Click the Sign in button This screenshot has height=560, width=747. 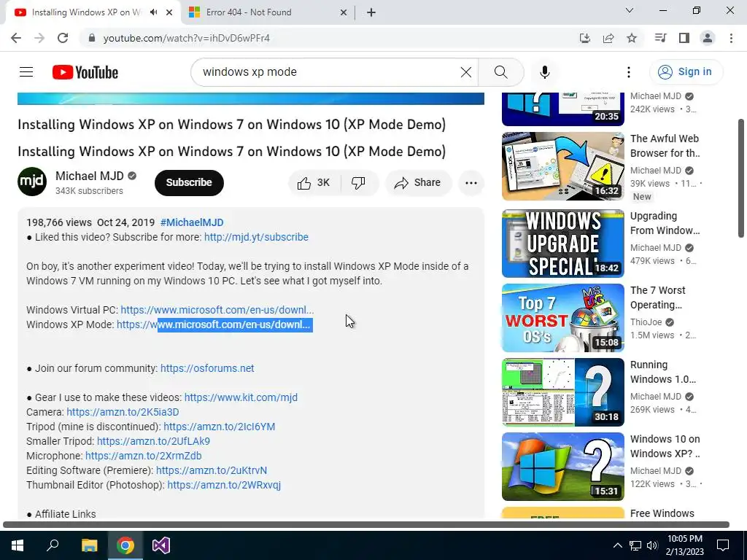pos(686,72)
